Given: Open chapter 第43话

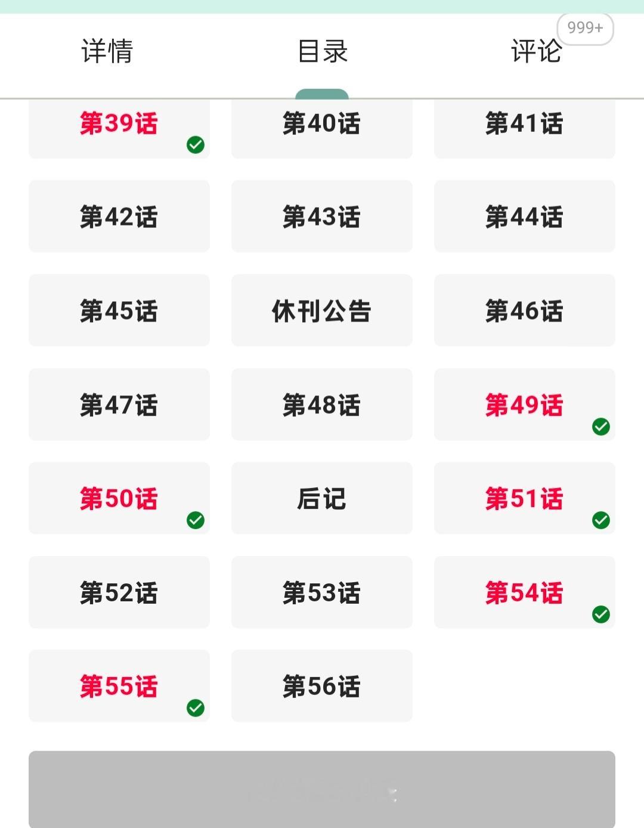Looking at the screenshot, I should [x=322, y=217].
